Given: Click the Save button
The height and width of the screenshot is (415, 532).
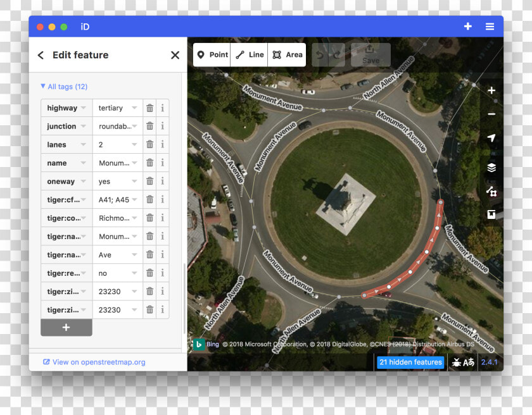Looking at the screenshot, I should click(x=370, y=55).
